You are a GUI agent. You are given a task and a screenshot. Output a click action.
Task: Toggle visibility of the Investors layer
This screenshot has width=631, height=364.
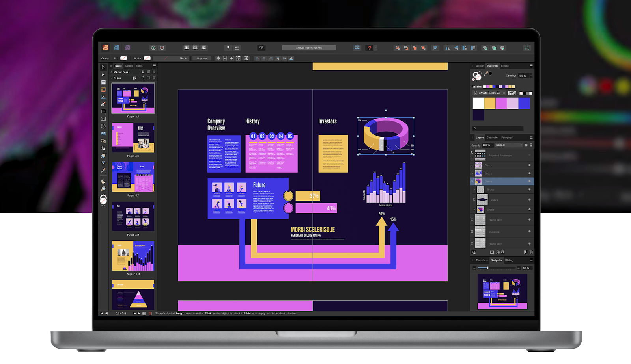tap(529, 232)
